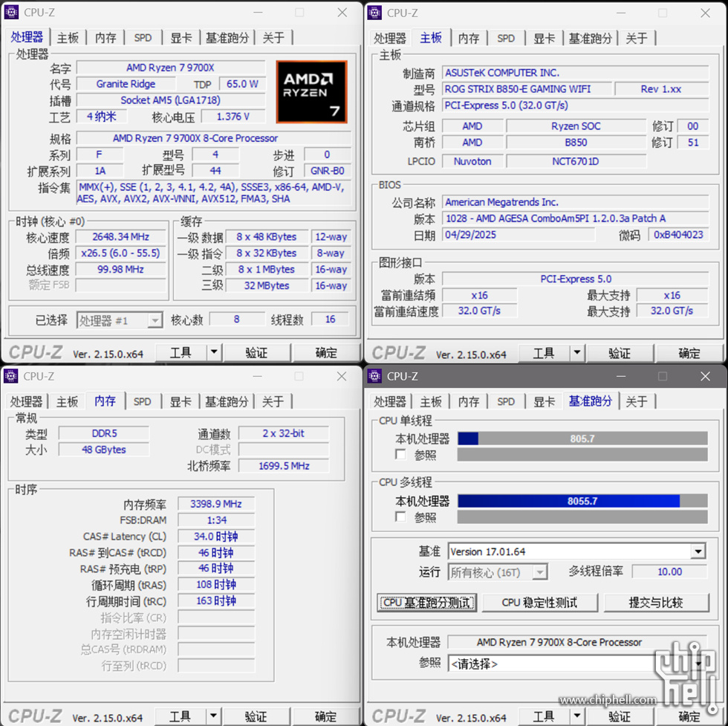Click the 工具 button in the benchmark window
The height and width of the screenshot is (726, 728).
click(544, 716)
